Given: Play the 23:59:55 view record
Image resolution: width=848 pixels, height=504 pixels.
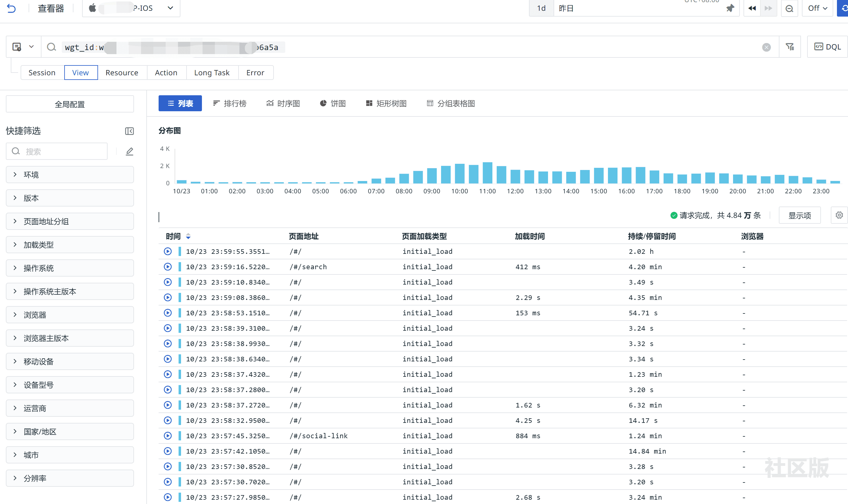Looking at the screenshot, I should [168, 251].
